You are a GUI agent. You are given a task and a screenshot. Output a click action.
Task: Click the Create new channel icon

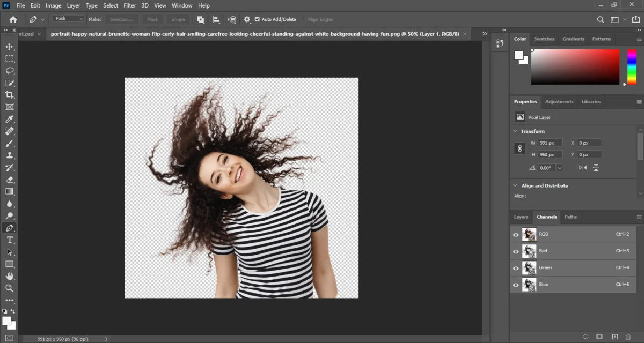615,337
